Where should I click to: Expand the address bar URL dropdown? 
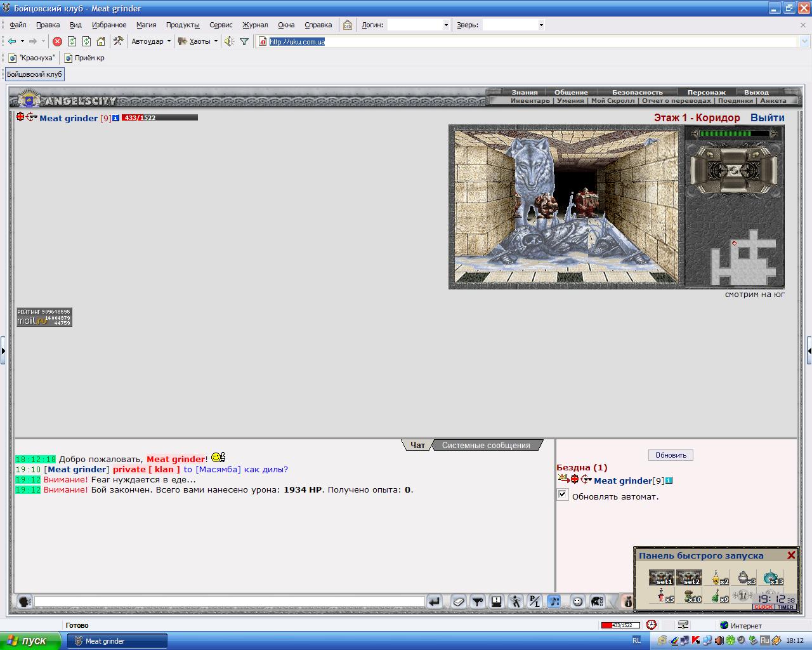point(804,41)
